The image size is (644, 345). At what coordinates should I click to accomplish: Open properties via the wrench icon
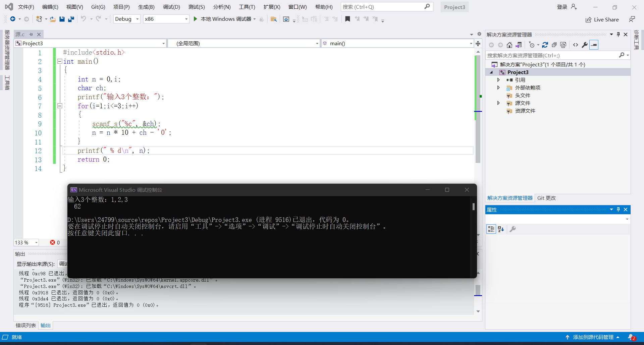(x=585, y=45)
